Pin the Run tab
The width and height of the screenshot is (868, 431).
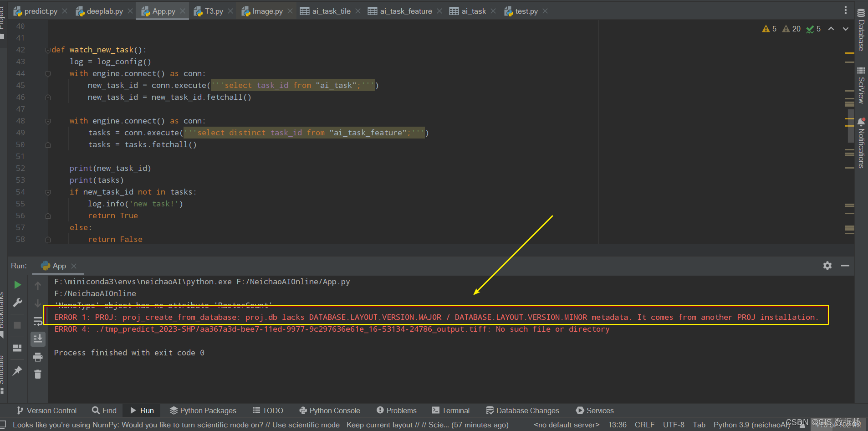coord(17,371)
